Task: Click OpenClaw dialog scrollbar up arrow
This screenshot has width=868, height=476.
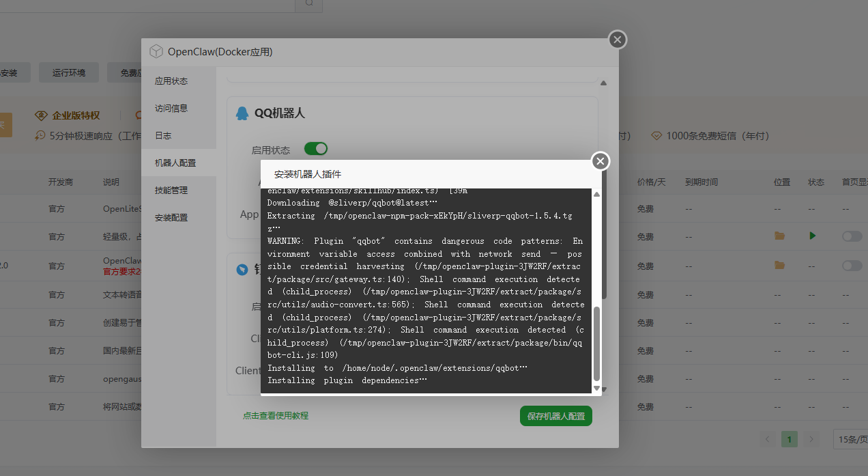Action: (x=603, y=83)
